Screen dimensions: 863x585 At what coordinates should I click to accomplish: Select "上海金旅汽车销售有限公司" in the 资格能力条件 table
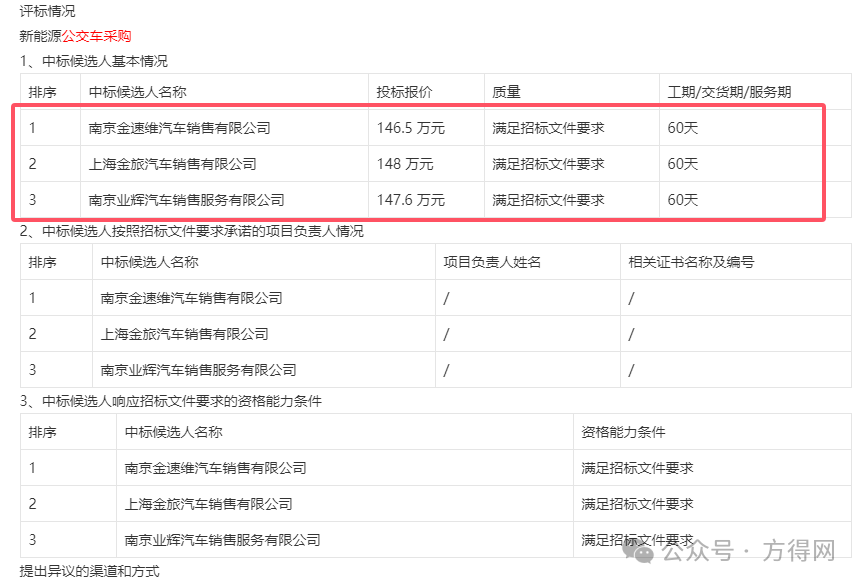tap(209, 504)
